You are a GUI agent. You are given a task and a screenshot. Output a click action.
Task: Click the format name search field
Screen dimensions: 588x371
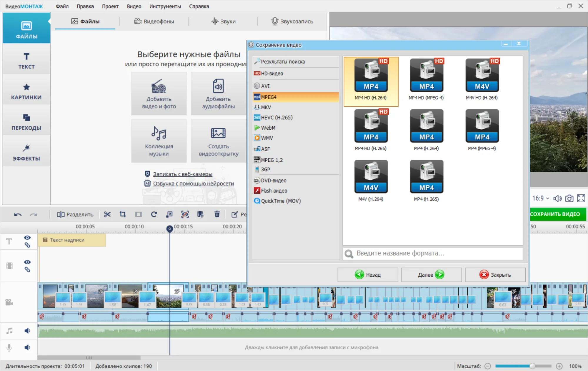pos(433,253)
